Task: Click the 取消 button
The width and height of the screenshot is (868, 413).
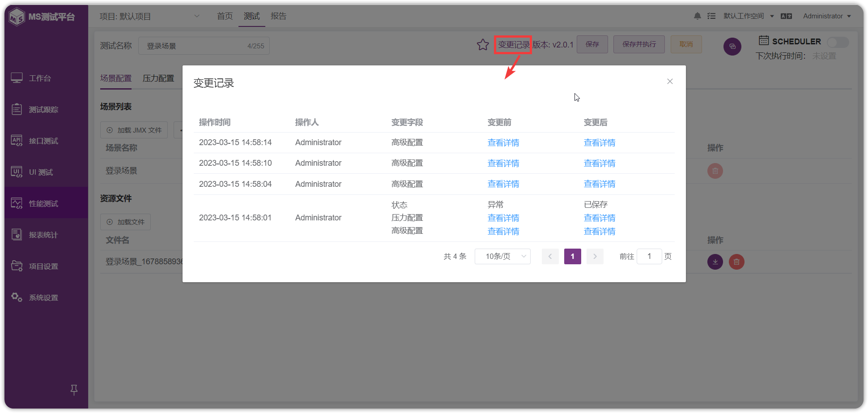Action: pos(686,44)
